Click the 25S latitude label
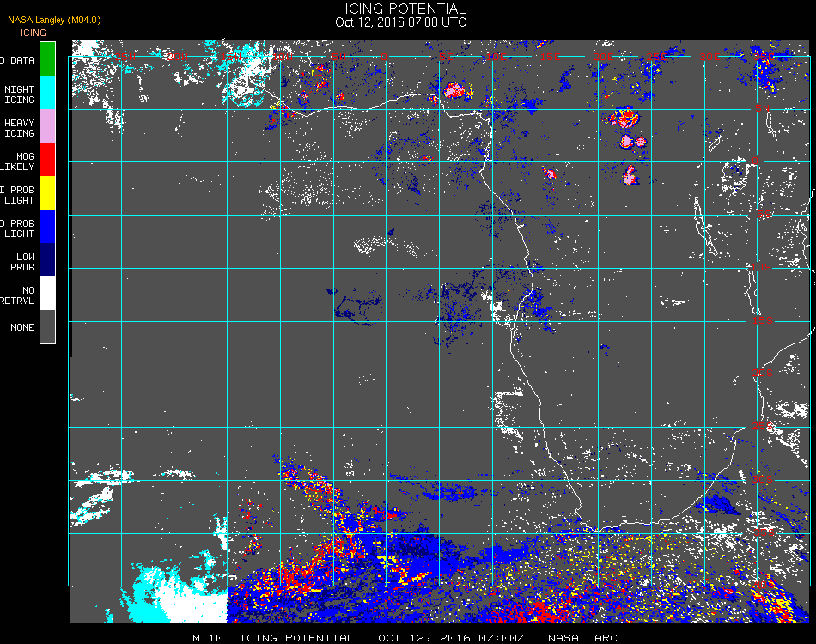Image resolution: width=816 pixels, height=644 pixels. pyautogui.click(x=763, y=426)
